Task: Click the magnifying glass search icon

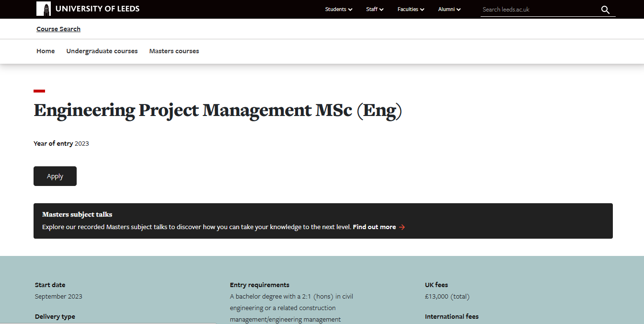Action: tap(605, 10)
